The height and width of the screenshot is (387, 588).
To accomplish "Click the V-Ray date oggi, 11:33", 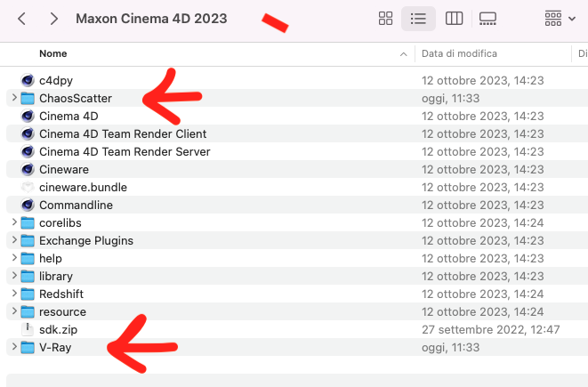I will (x=450, y=348).
